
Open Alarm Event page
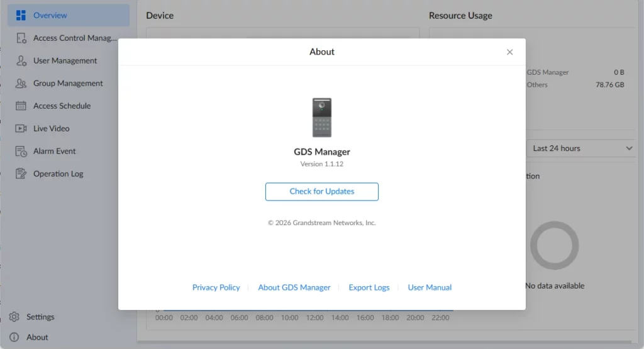tap(68, 151)
